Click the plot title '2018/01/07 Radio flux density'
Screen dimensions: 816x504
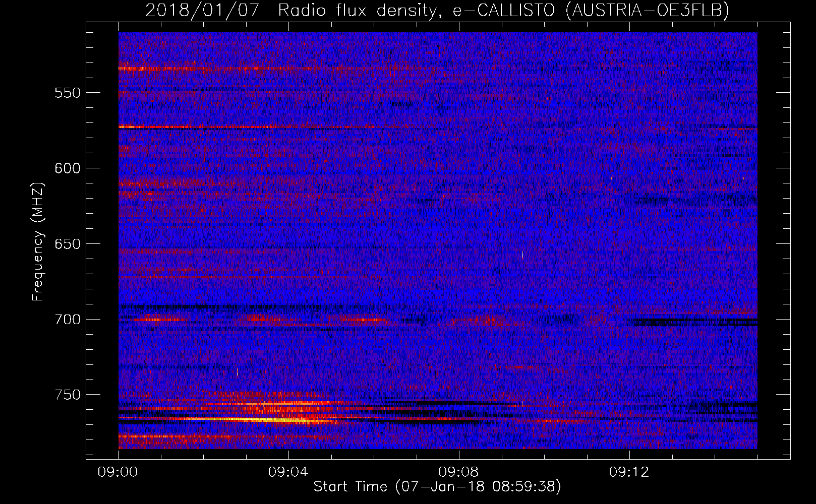tap(290, 11)
